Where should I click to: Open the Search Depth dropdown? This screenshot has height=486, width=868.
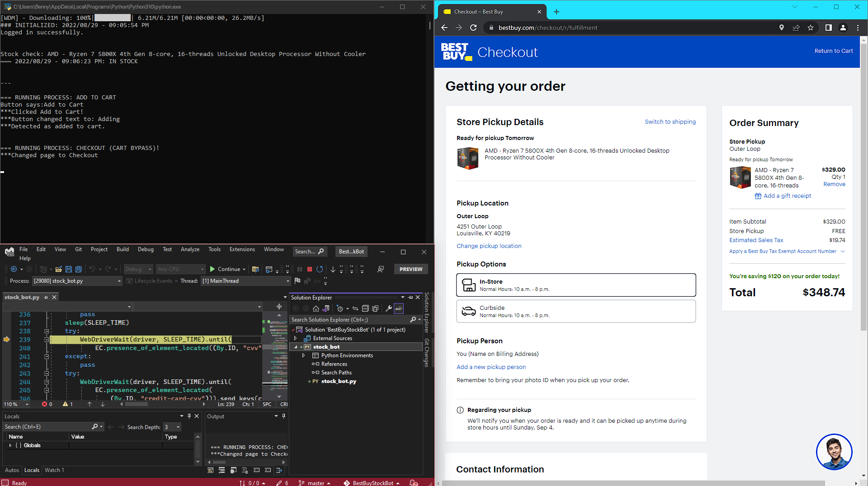coord(172,427)
